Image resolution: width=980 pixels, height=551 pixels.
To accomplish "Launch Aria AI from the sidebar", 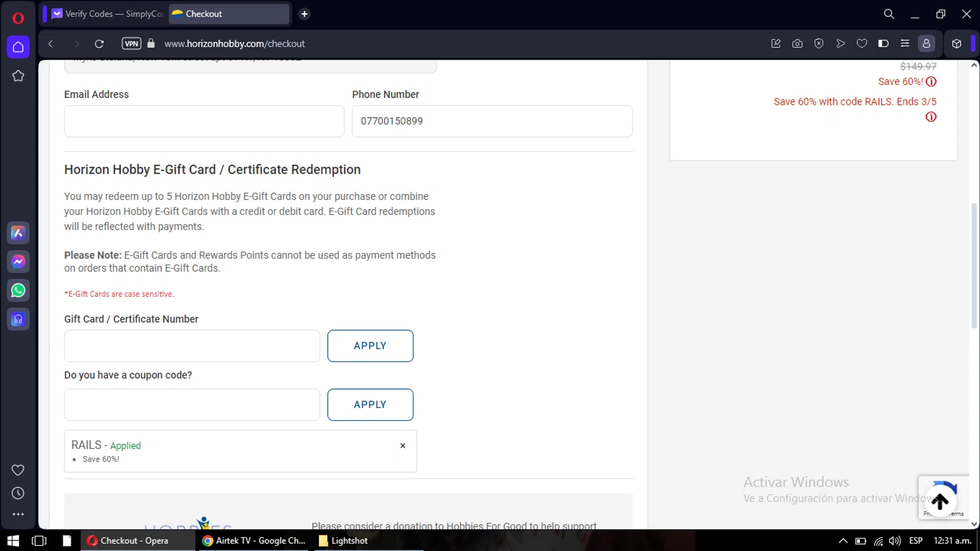I will [18, 233].
